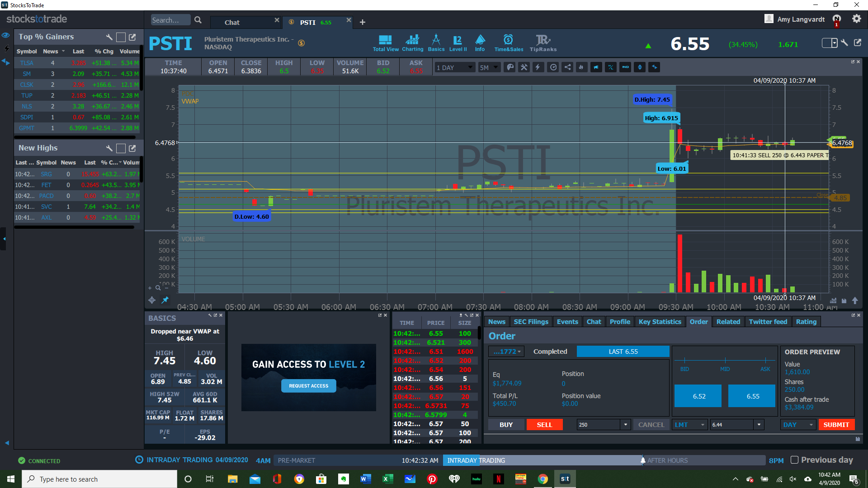
Task: Open chart color palette settings
Action: 509,67
